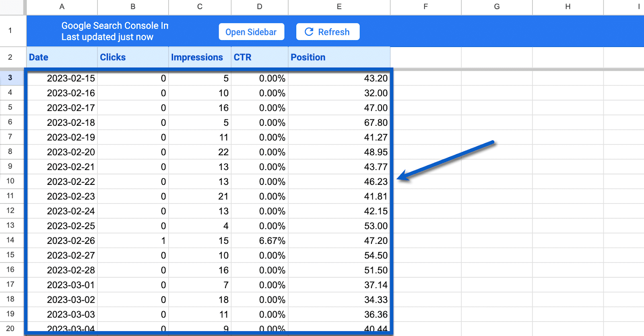The height and width of the screenshot is (336, 644).
Task: Click the Date header cell
Action: pyautogui.click(x=62, y=57)
